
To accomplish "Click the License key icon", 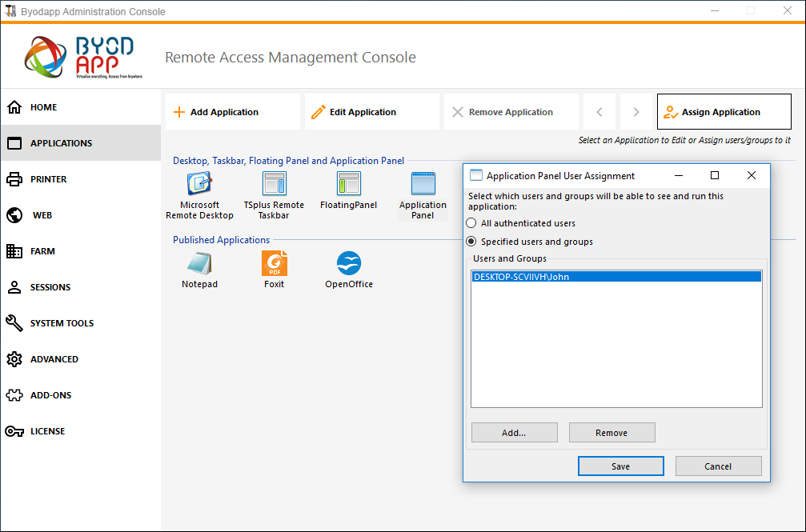I will click(x=14, y=430).
